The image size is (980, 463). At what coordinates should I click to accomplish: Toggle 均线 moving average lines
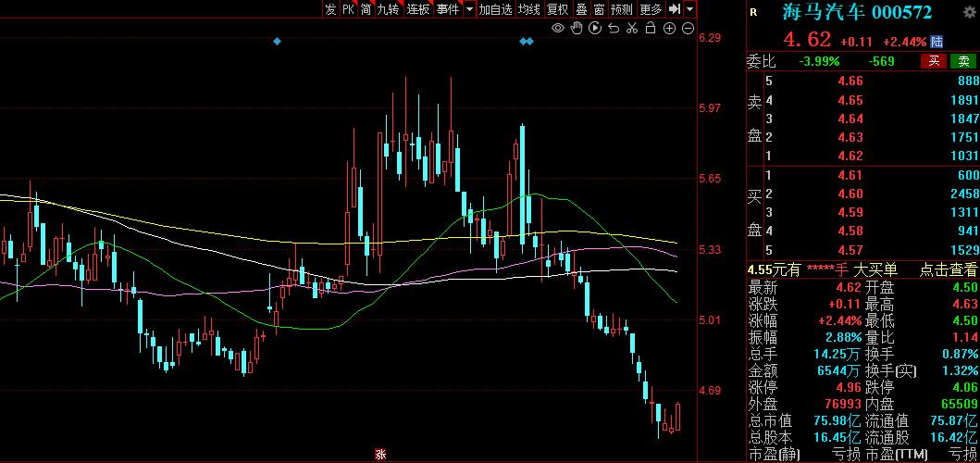528,9
